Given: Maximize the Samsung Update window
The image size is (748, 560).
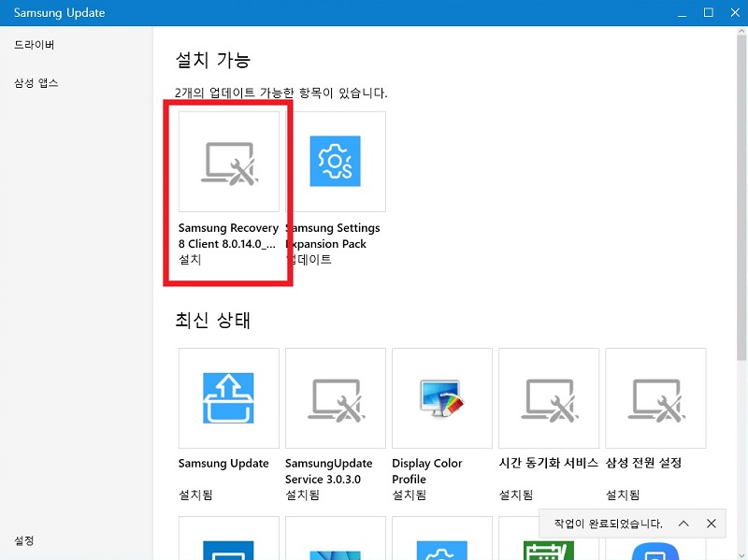Looking at the screenshot, I should click(x=709, y=13).
